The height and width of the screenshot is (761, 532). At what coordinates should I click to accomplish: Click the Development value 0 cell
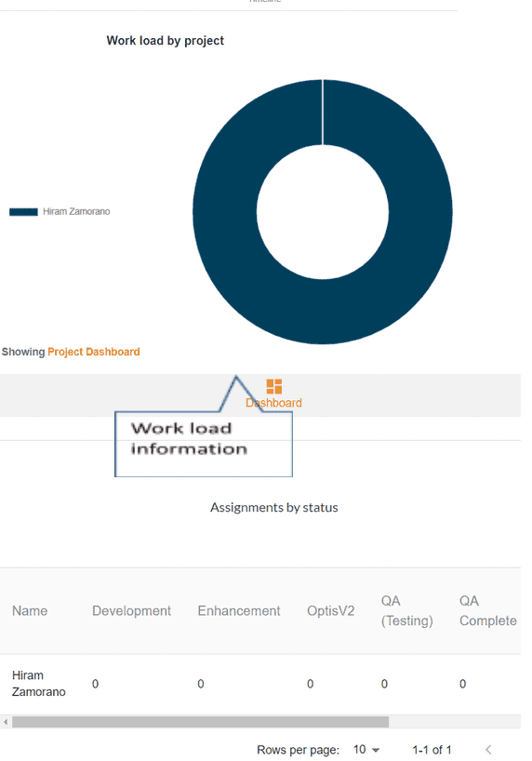pos(95,685)
